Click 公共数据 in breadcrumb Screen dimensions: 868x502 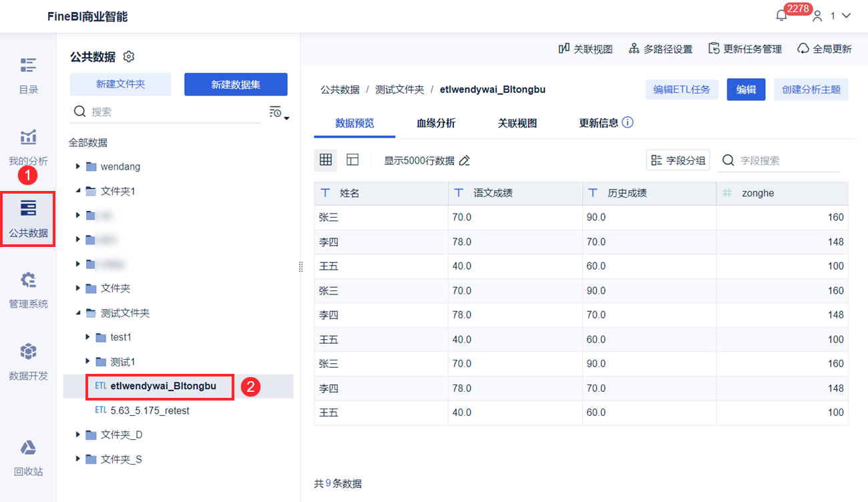pyautogui.click(x=340, y=89)
